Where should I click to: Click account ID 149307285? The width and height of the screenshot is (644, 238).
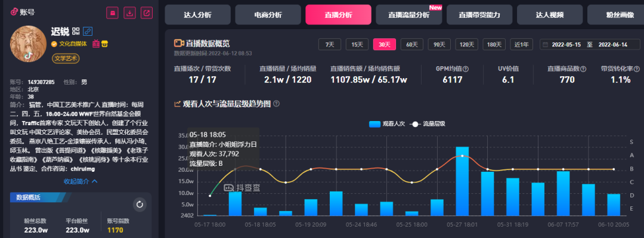(41, 82)
